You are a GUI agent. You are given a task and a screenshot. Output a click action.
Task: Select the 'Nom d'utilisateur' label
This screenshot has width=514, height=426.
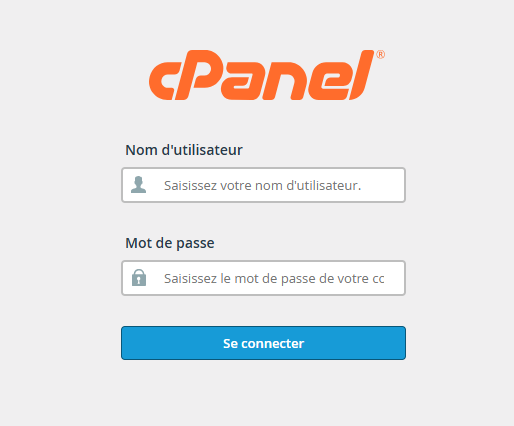(184, 150)
